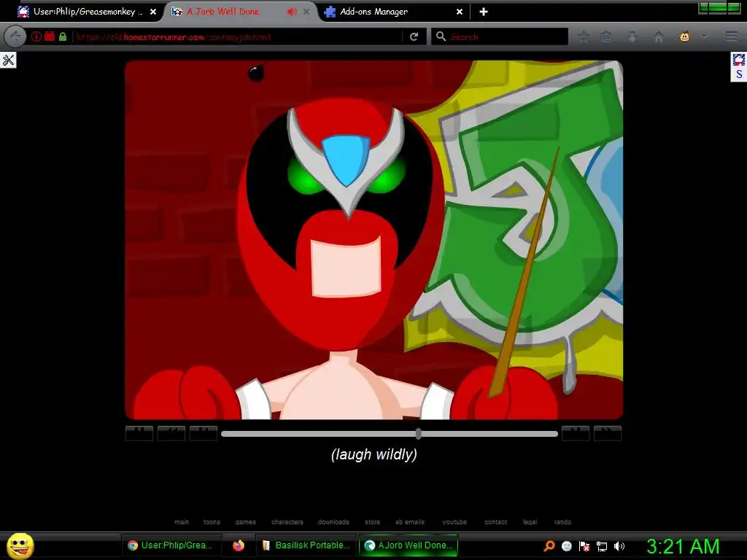
Task: Open the games footer link
Action: point(245,522)
